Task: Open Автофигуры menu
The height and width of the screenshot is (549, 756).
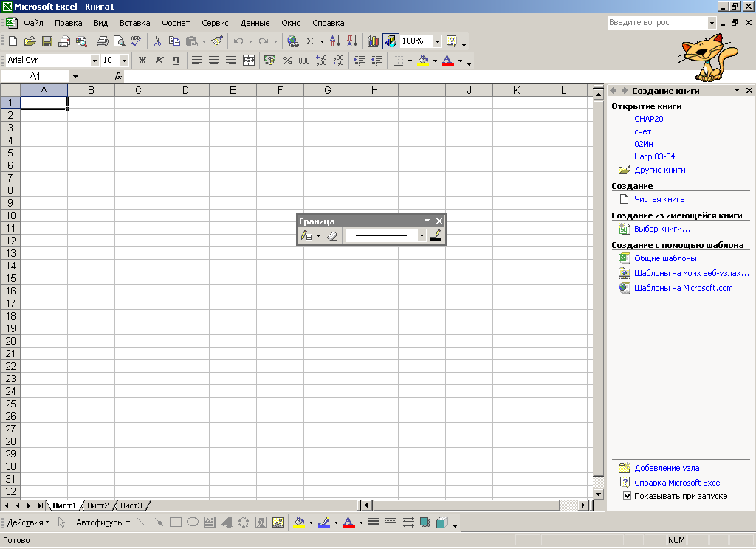Action: pyautogui.click(x=103, y=522)
